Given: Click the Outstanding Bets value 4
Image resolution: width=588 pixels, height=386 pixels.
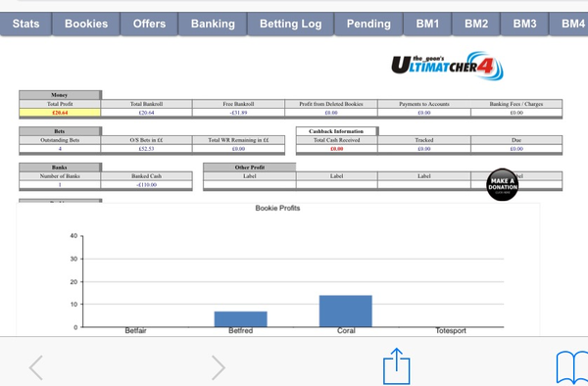Looking at the screenshot, I should (x=60, y=149).
